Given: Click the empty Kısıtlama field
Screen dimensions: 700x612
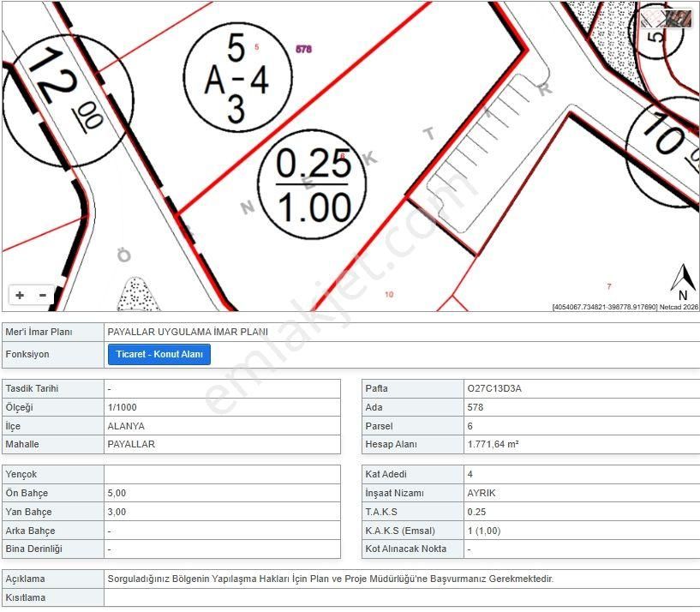Looking at the screenshot, I should 401,597.
